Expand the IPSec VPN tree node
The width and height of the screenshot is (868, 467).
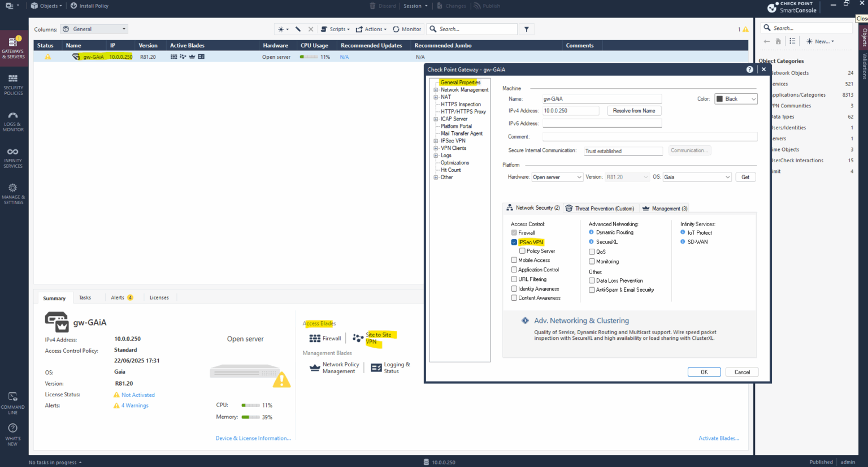[x=436, y=141]
